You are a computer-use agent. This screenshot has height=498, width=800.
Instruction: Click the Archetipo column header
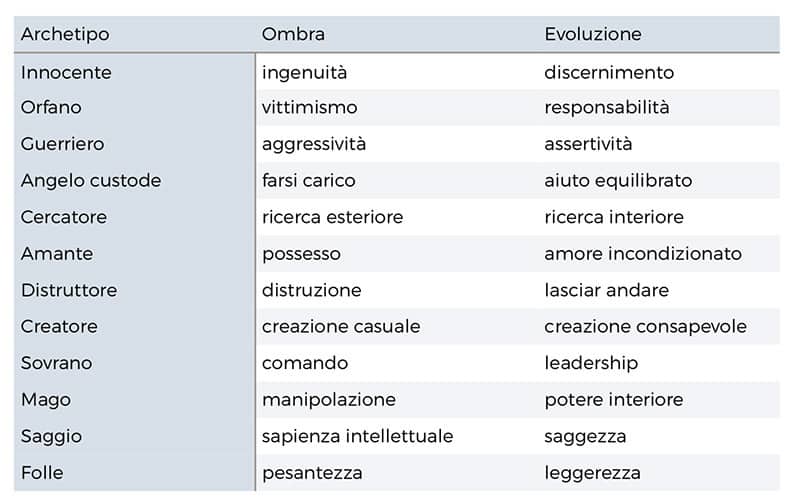[x=65, y=34]
